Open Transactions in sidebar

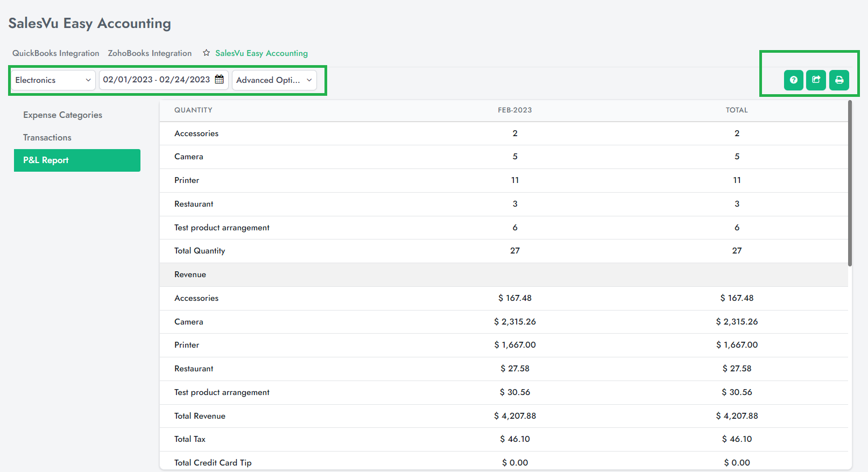point(77,138)
